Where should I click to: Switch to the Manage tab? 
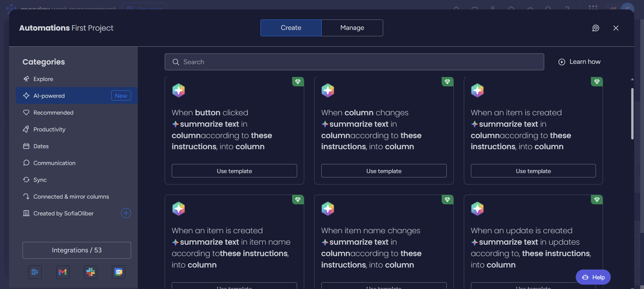pos(352,28)
